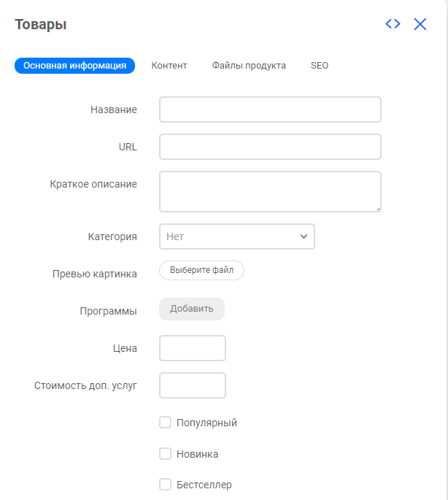Open the code view angle-brackets icon
Image resolution: width=448 pixels, height=500 pixels.
coord(393,24)
